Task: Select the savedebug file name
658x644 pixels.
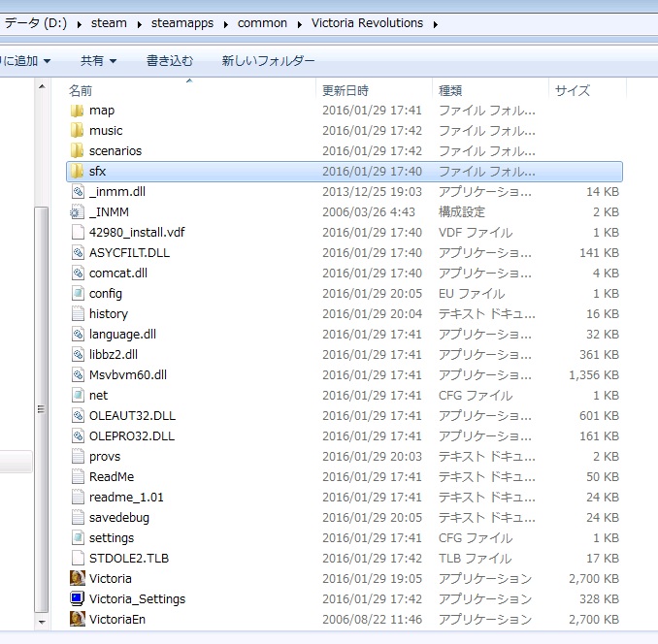Action: tap(119, 518)
